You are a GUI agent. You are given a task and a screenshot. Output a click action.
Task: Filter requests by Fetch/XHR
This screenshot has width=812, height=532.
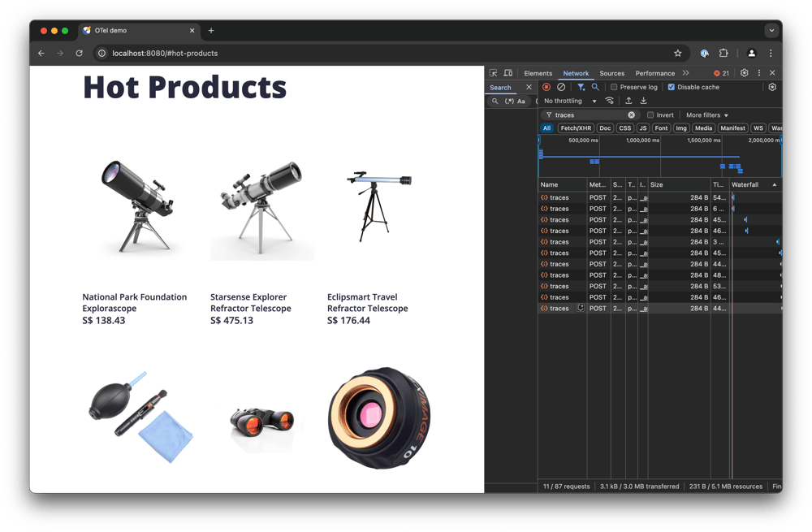pyautogui.click(x=576, y=128)
